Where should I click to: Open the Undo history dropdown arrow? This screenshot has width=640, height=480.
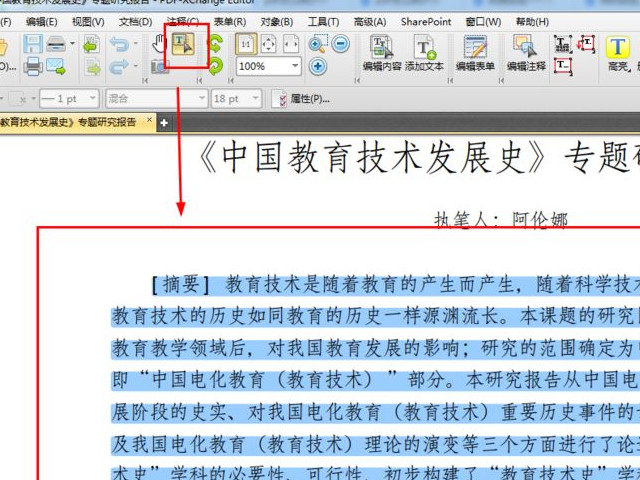point(136,43)
